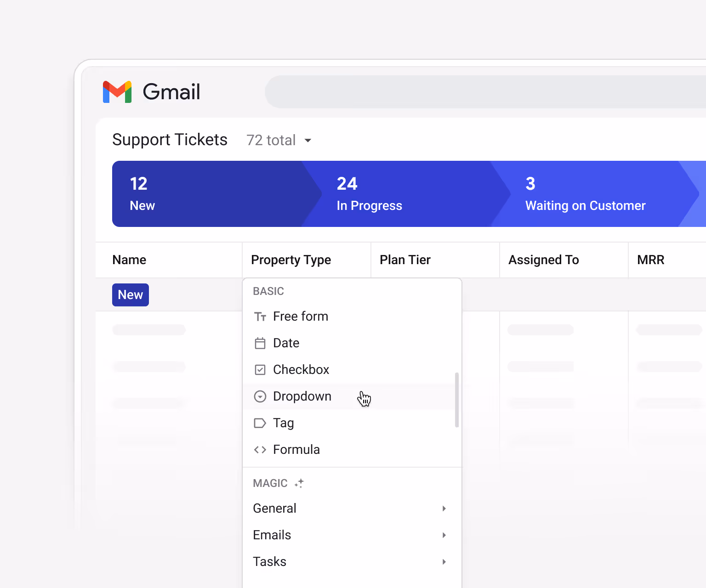The image size is (706, 588).
Task: Pick the Formula property type
Action: point(352,450)
